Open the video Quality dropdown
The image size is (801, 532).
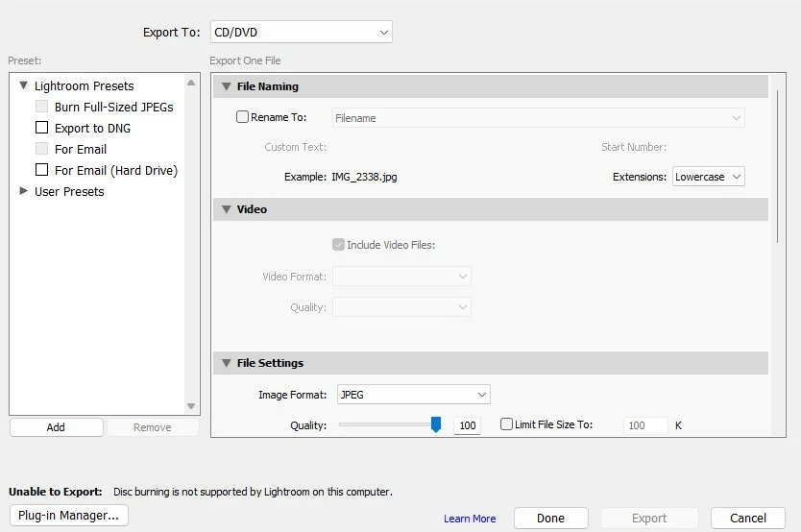(401, 307)
